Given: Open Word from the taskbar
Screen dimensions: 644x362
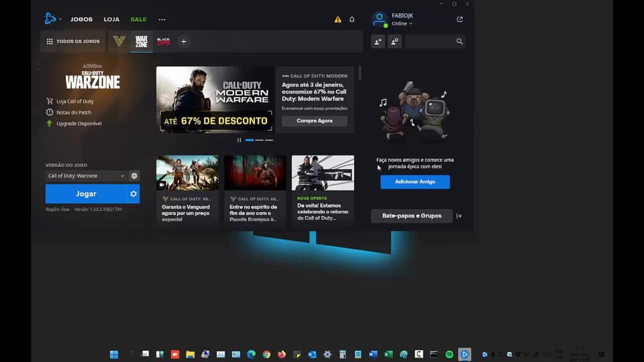Looking at the screenshot, I should tap(373, 354).
